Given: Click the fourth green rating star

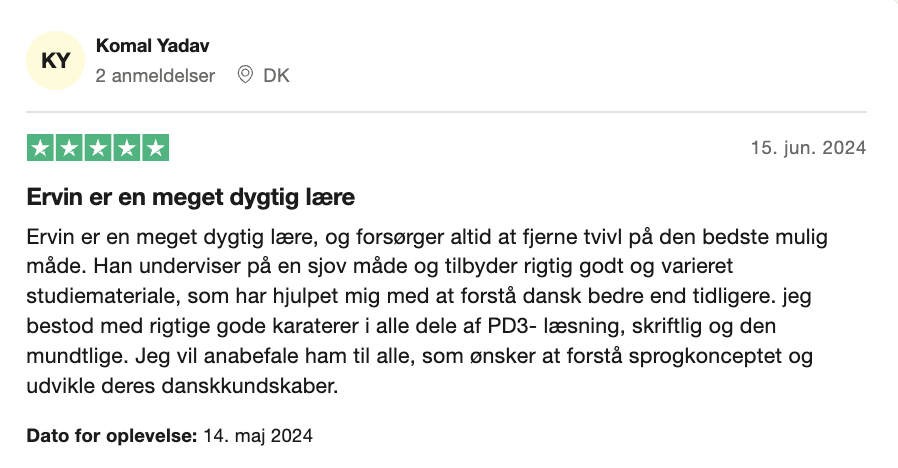Looking at the screenshot, I should click(127, 148).
